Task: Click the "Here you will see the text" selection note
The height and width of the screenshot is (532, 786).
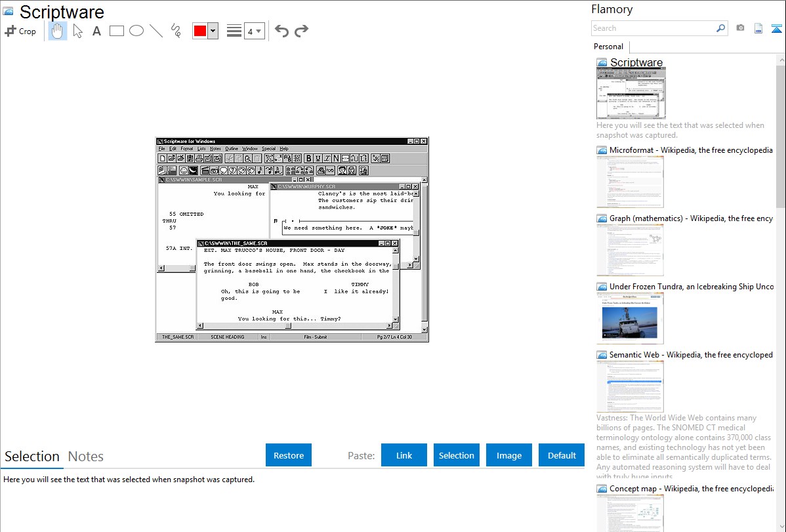Action: 129,480
